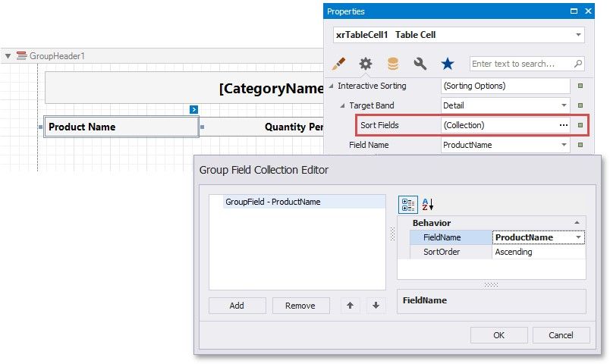Image resolution: width=610 pixels, height=364 pixels.
Task: Switch to alphabetical sort view icon
Action: coord(427,204)
